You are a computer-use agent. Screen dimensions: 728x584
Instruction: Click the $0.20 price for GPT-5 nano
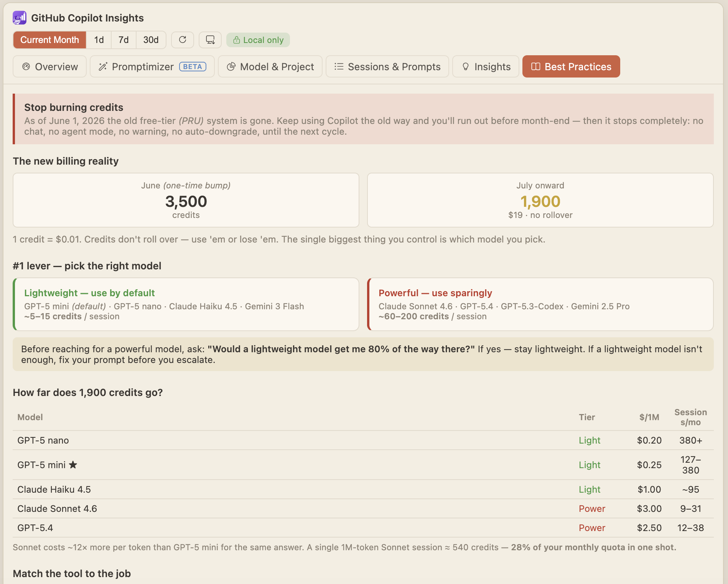click(x=649, y=440)
